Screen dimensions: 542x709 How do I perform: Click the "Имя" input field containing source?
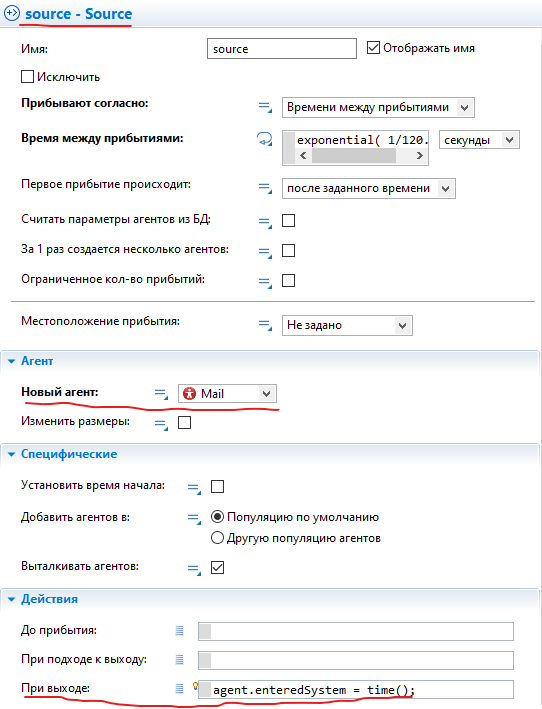tap(282, 49)
